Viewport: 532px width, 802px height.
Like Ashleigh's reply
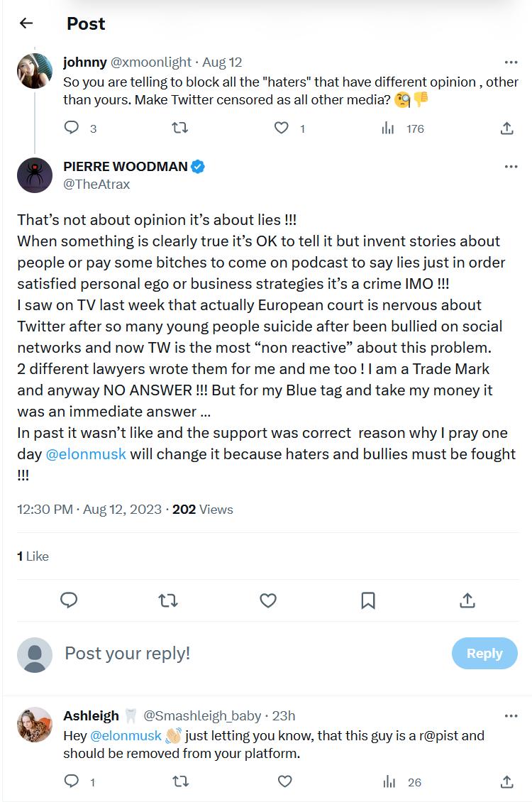point(284,781)
